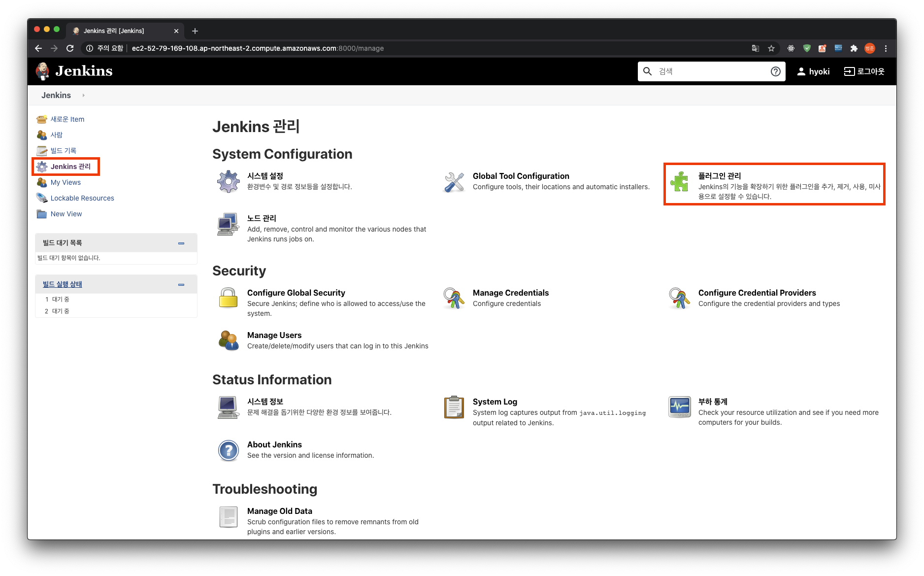Click the Manage Old Data document icon
The width and height of the screenshot is (924, 576).
pyautogui.click(x=229, y=517)
